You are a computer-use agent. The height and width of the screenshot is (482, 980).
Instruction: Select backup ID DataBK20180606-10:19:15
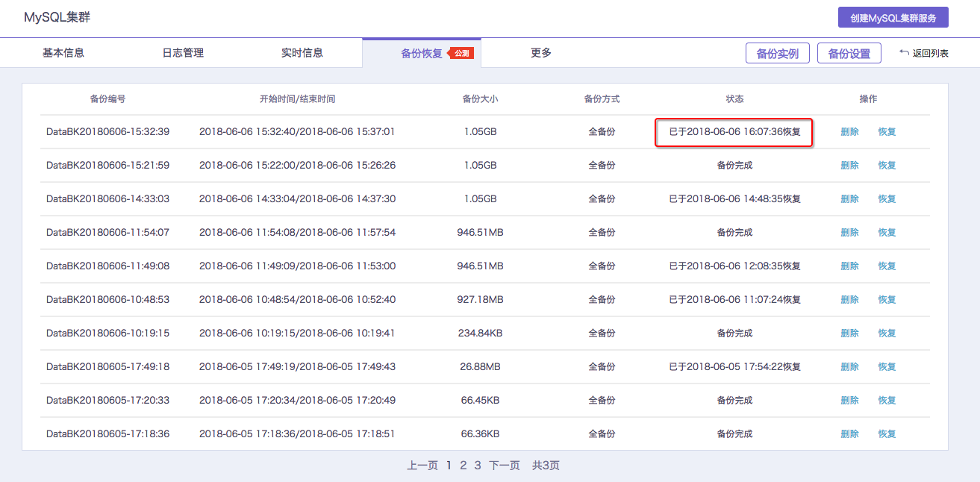coord(107,334)
